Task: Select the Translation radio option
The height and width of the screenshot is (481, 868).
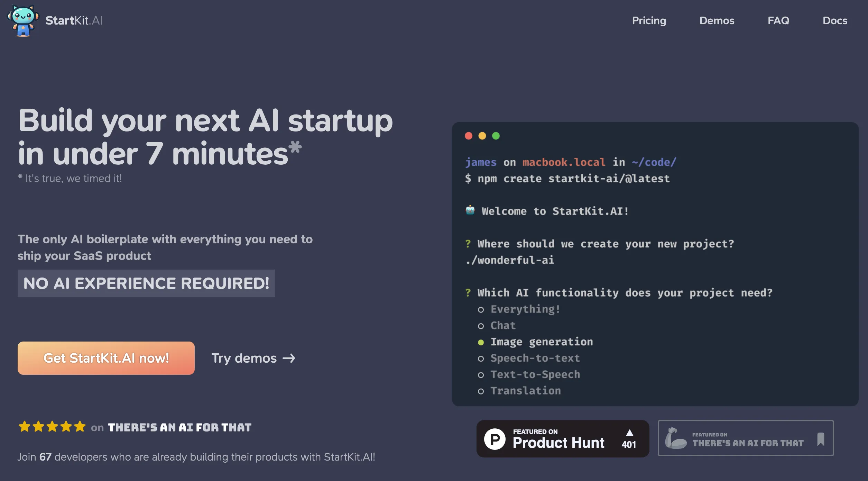Action: tap(481, 391)
